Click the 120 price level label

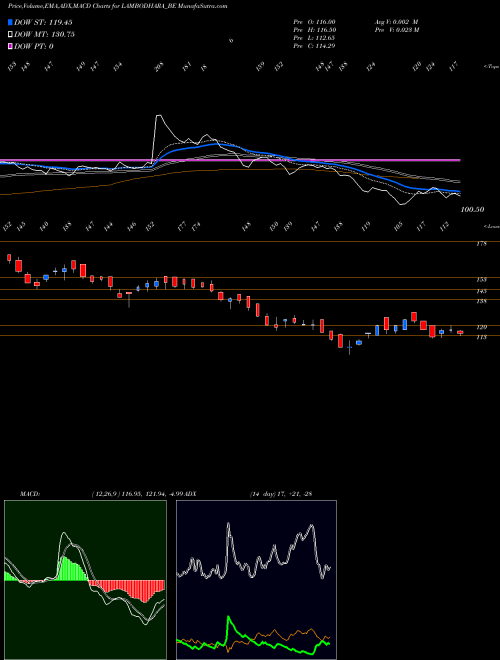[481, 327]
